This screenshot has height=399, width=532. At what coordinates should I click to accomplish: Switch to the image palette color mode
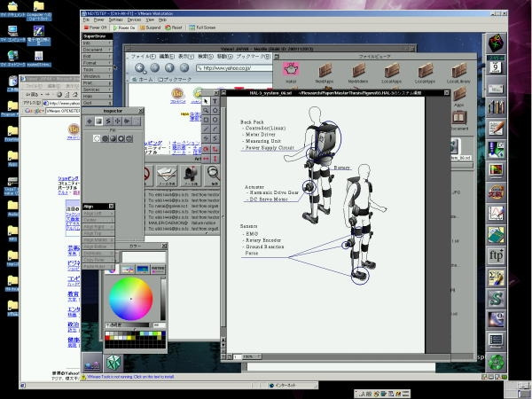(x=128, y=270)
